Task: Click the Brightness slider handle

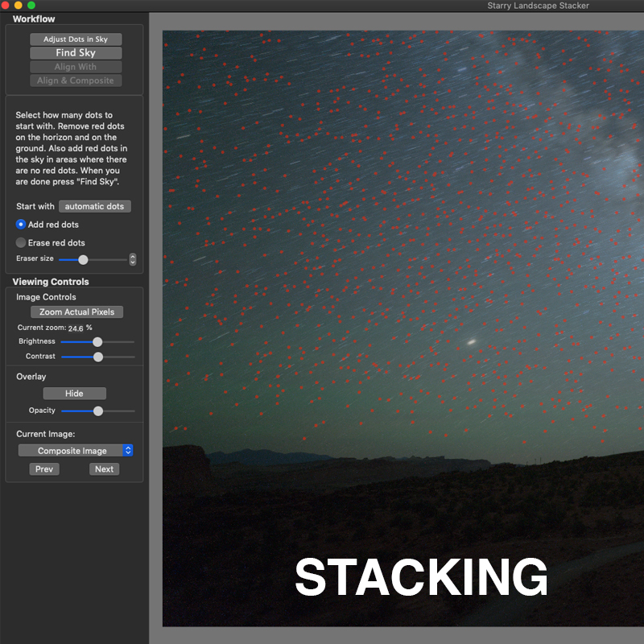Action: pos(97,341)
